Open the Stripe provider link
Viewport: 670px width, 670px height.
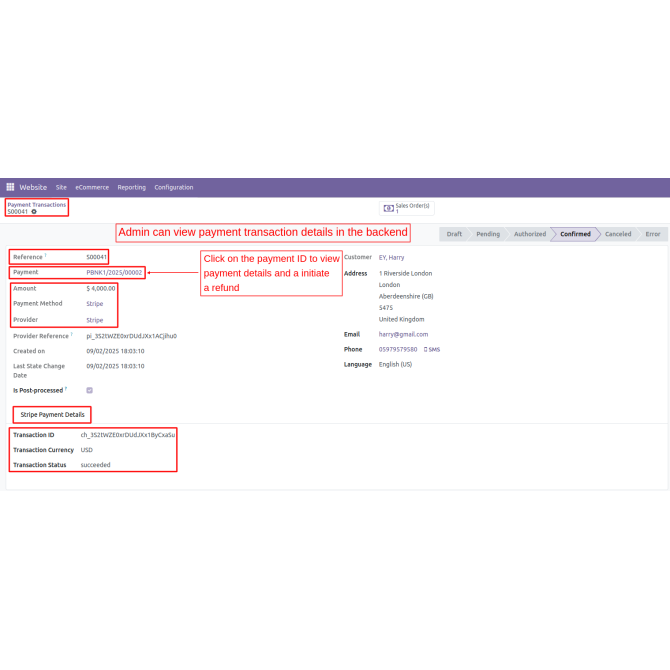[94, 320]
